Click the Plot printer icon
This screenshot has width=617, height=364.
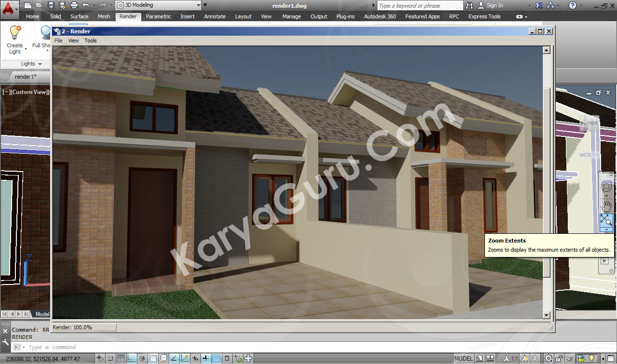tap(74, 5)
